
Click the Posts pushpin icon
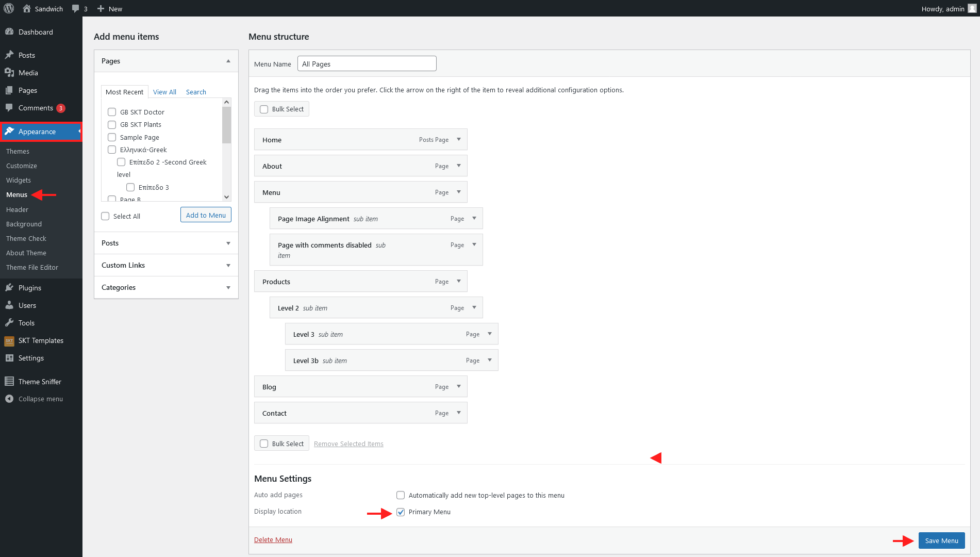9,55
